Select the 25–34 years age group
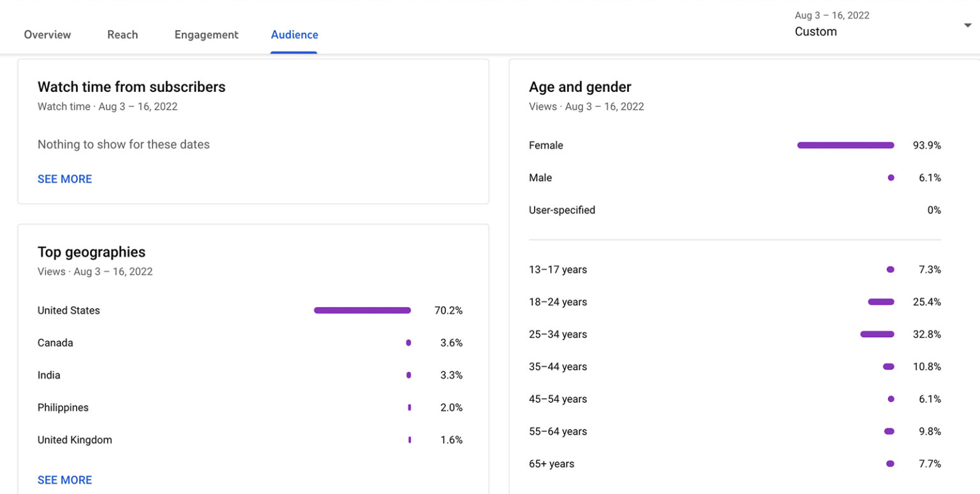The image size is (980, 494). (558, 334)
